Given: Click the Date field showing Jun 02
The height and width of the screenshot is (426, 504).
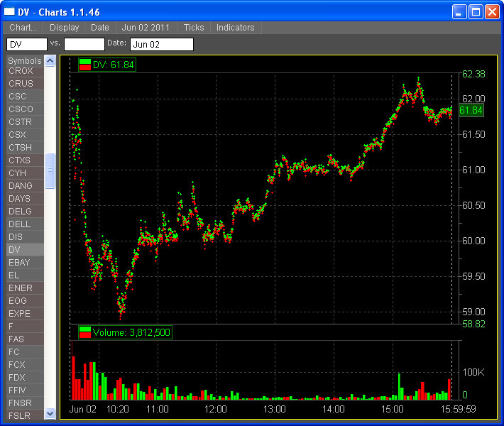Looking at the screenshot, I should [162, 44].
